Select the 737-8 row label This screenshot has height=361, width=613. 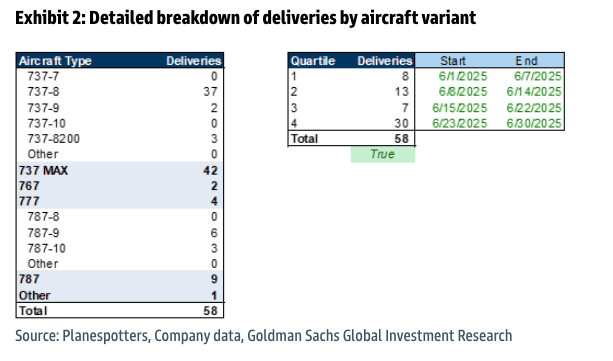click(x=43, y=92)
